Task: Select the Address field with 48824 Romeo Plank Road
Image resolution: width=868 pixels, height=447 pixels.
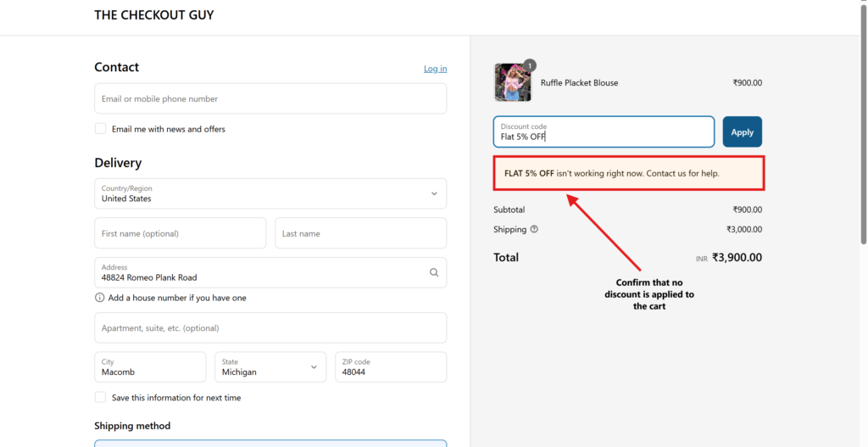Action: pyautogui.click(x=270, y=272)
